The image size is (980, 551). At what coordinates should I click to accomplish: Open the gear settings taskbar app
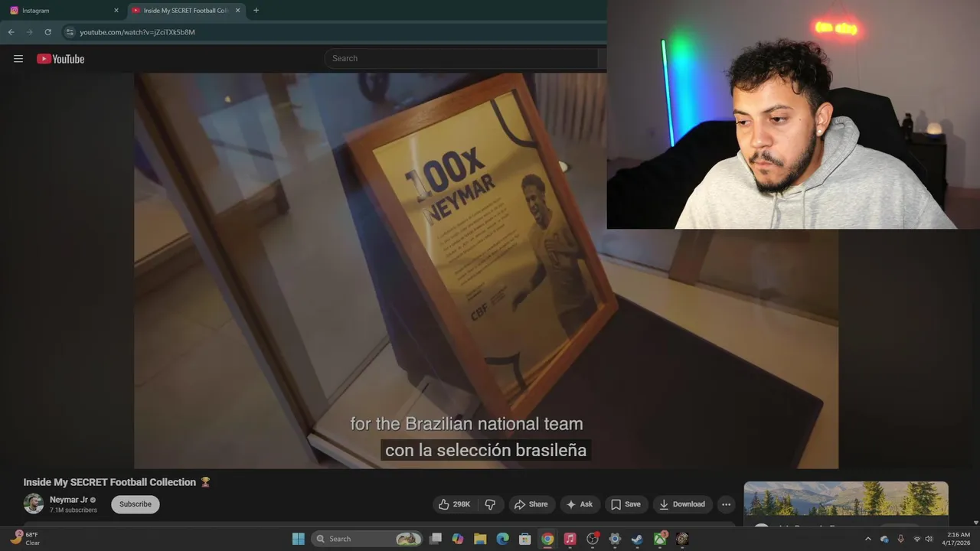point(615,539)
